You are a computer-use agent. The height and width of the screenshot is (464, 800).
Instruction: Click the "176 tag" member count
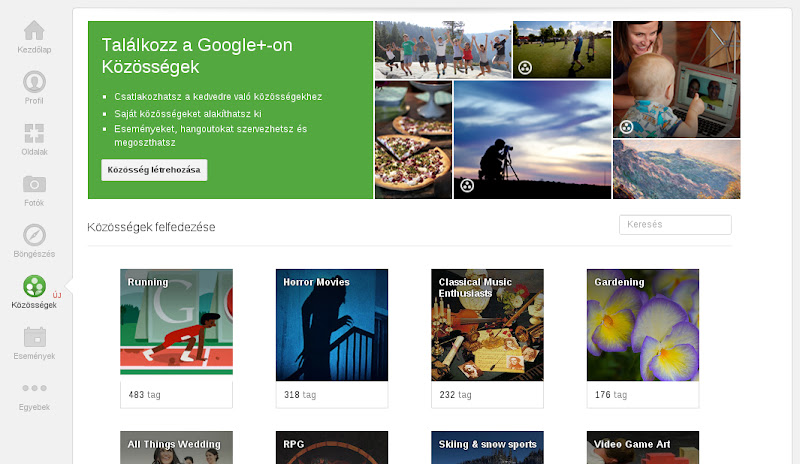pyautogui.click(x=611, y=395)
